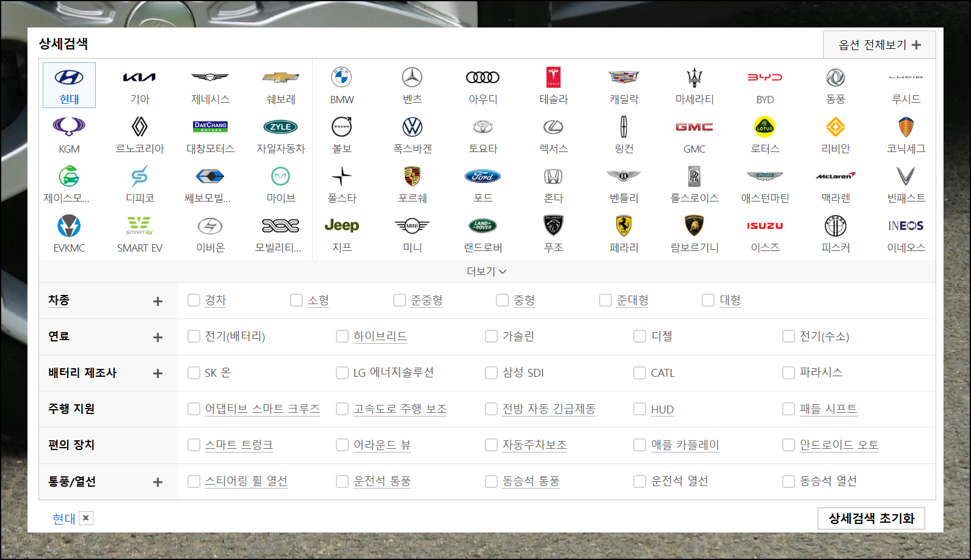Pick the Chevrolet (쉐보레) brand logo
Image resolution: width=971 pixels, height=560 pixels.
coord(281,78)
